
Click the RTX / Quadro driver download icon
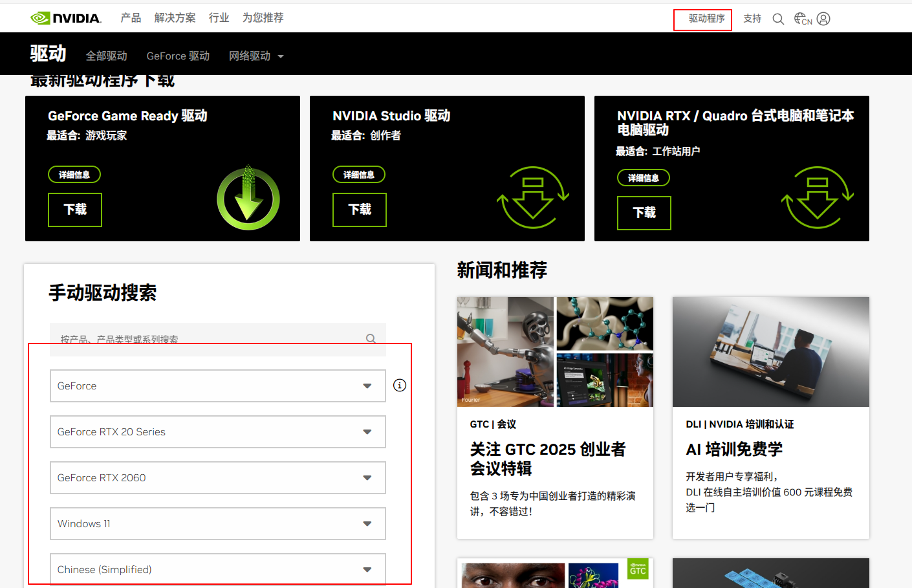pyautogui.click(x=817, y=197)
